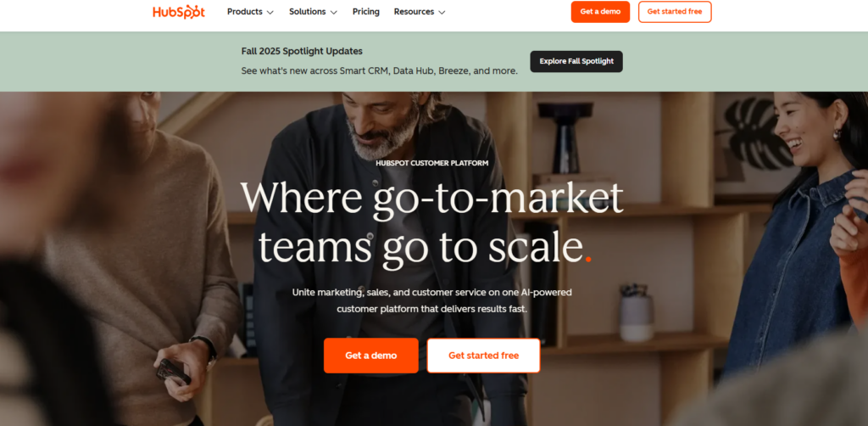Viewport: 868px width, 426px height.
Task: Click the large white Get started free button
Action: [x=483, y=356]
